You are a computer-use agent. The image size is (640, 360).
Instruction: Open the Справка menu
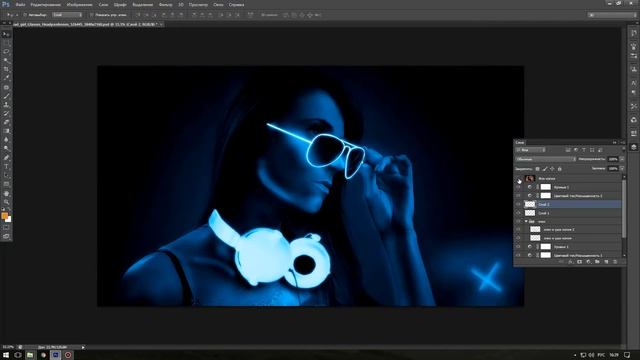(x=236, y=4)
